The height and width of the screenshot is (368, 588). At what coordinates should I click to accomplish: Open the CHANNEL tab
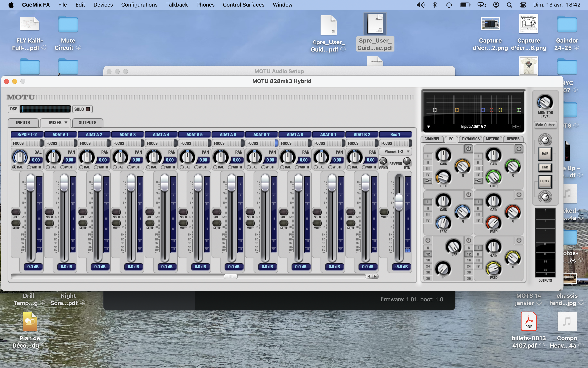(x=432, y=139)
